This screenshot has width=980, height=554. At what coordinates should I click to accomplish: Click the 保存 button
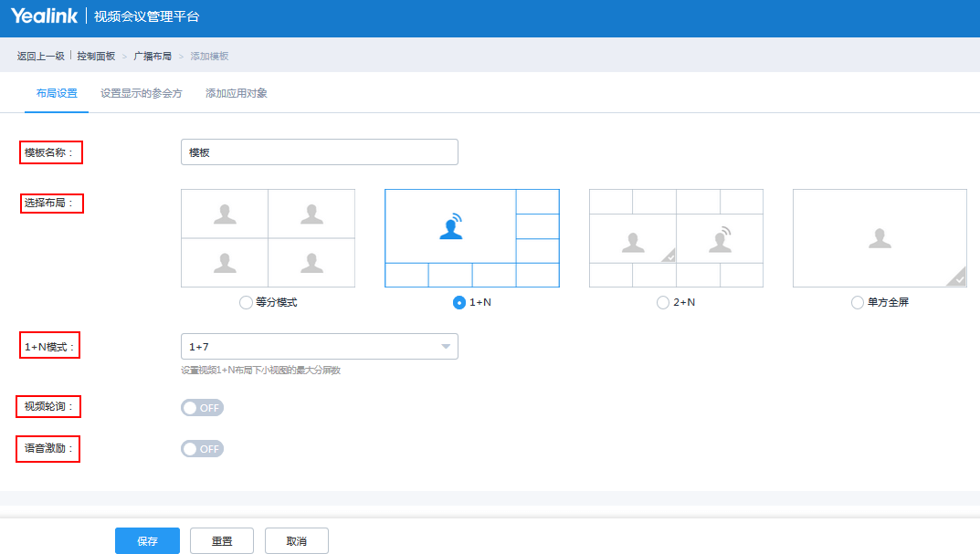pos(147,541)
